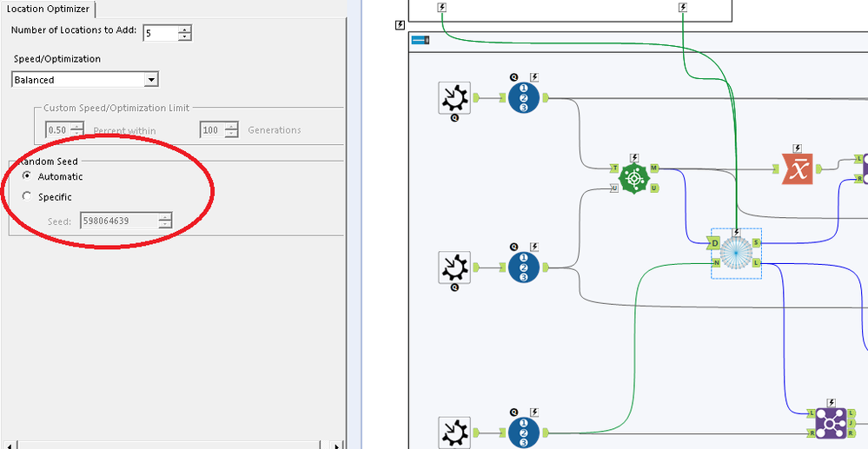Select the Location Optimizer tool on canvas
The image size is (868, 449).
[736, 253]
